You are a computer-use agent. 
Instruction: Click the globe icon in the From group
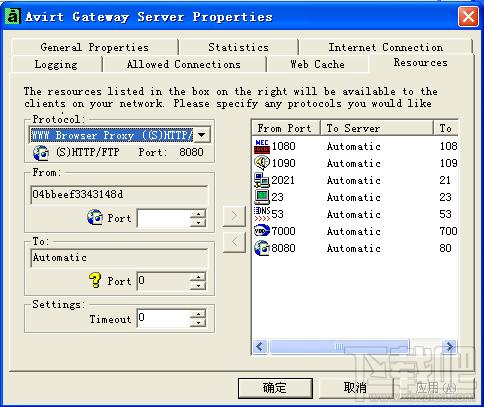coord(95,217)
